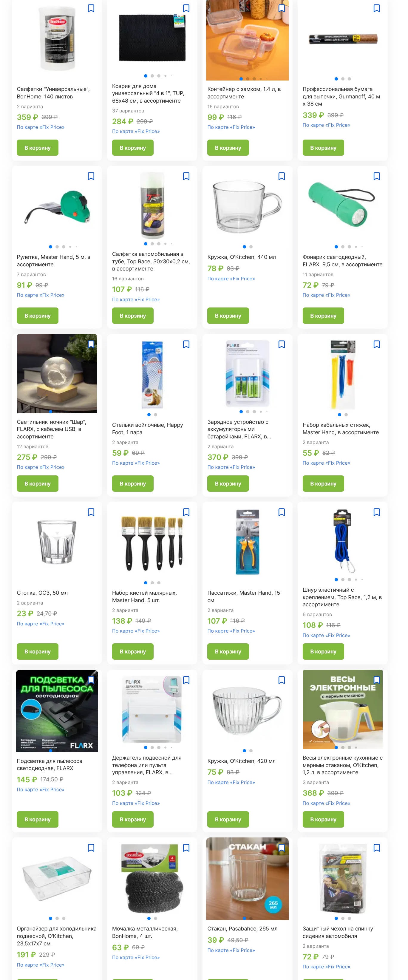Save Пассатижи Master Hand to favorites
The height and width of the screenshot is (980, 408).
pos(282,512)
